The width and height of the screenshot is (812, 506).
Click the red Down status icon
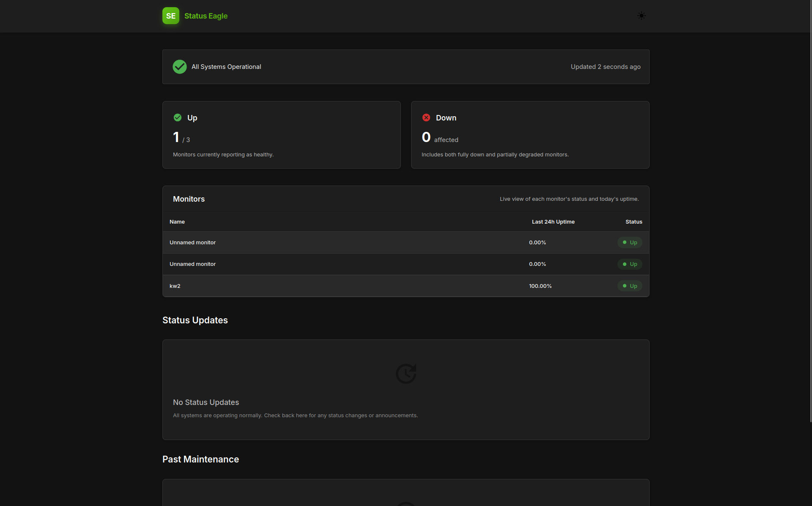pos(426,118)
